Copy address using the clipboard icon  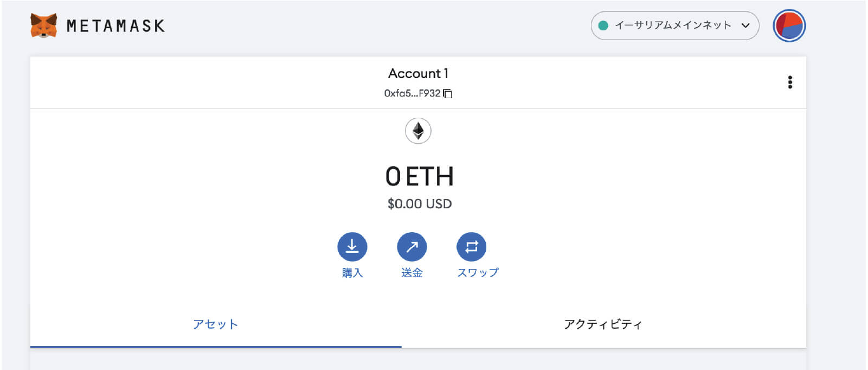(x=448, y=94)
